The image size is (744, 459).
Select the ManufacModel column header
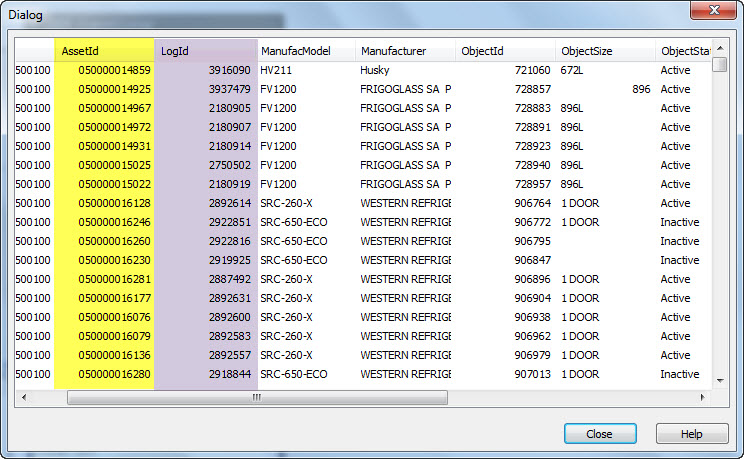(306, 51)
